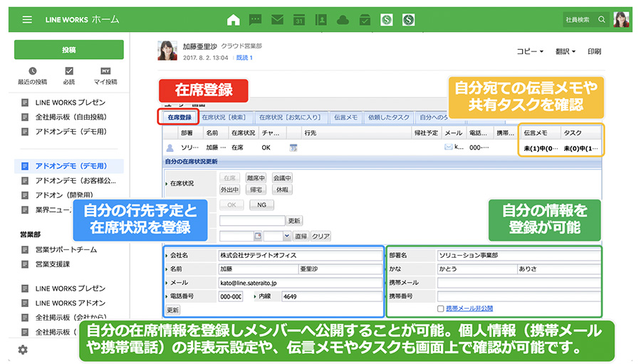Click the schedule icon in 加藤 row
Image resolution: width=641 pixels, height=364 pixels.
293,147
